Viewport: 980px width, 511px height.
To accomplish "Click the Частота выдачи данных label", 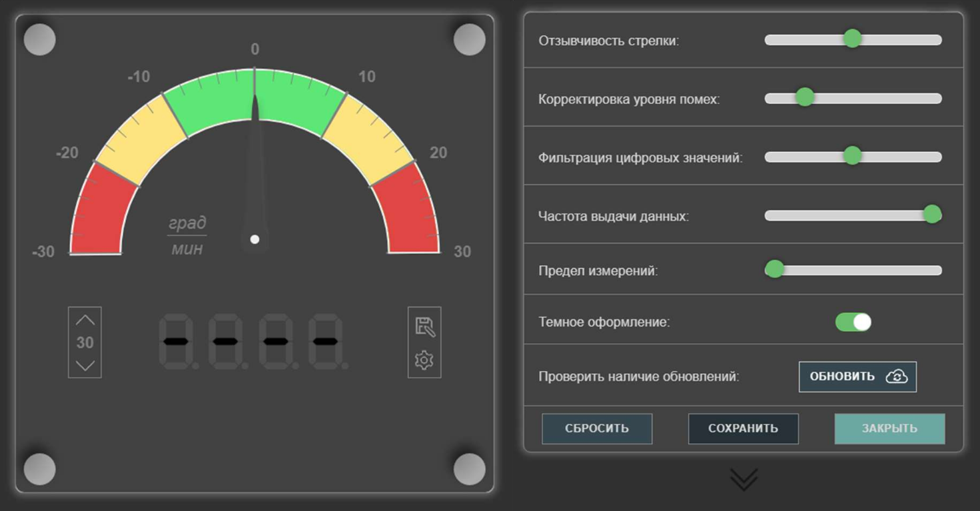I will tap(614, 217).
